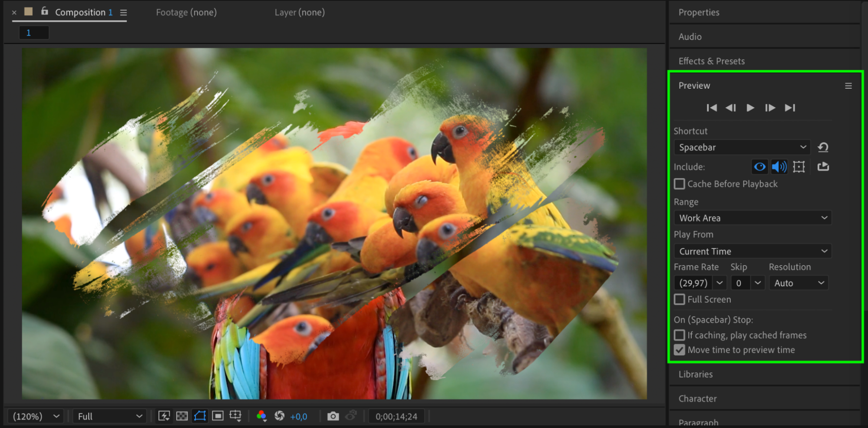Expand the Play From Current Time dropdown
868x428 pixels.
click(752, 251)
